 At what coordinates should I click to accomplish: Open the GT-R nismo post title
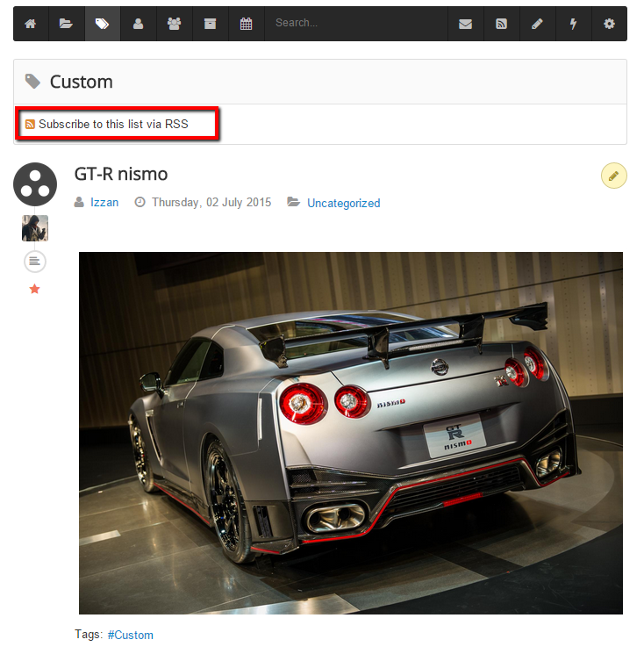coord(121,174)
